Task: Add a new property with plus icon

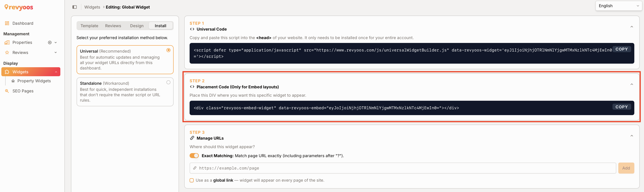Action: [x=50, y=42]
